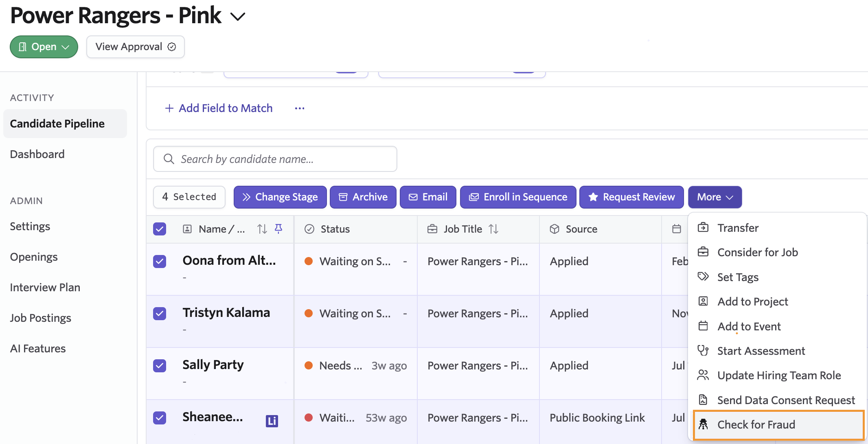Open the Interview Plan sidebar item
The width and height of the screenshot is (868, 444).
[x=45, y=287]
